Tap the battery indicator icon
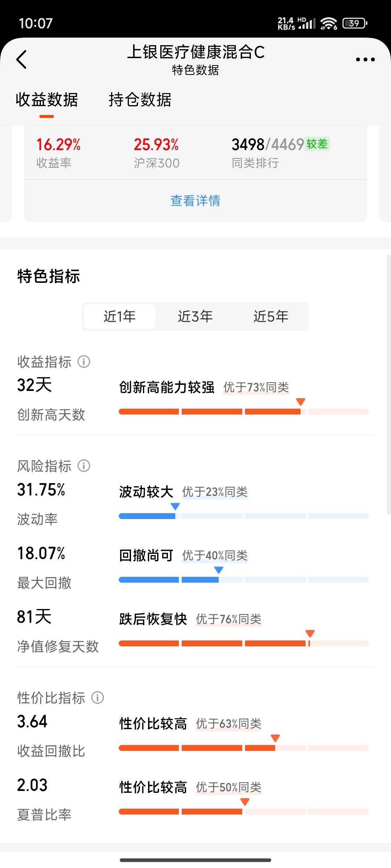The image size is (391, 868). click(355, 24)
